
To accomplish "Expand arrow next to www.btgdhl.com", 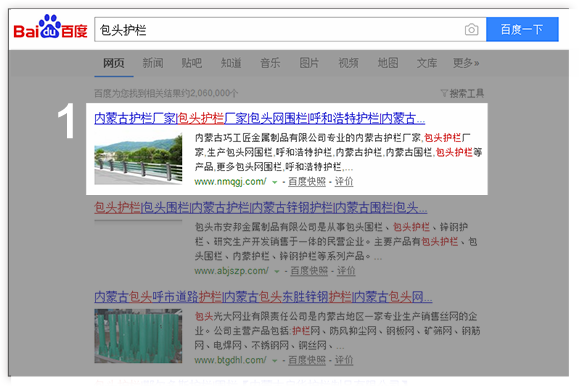I will [274, 361].
